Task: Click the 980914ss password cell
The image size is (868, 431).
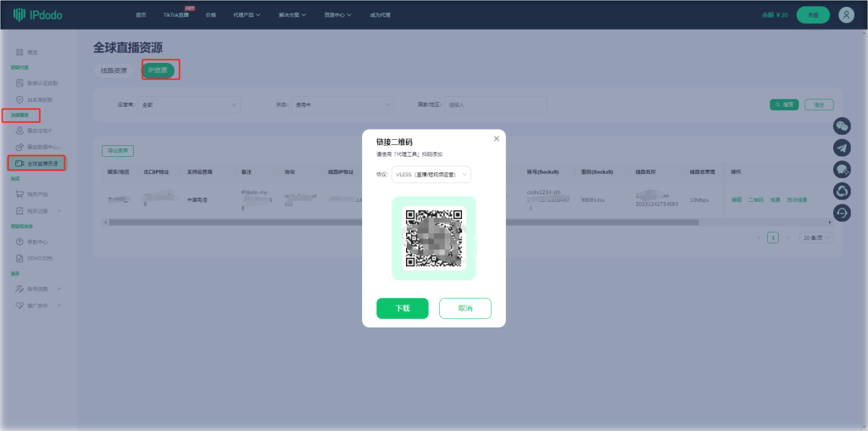Action: (593, 199)
